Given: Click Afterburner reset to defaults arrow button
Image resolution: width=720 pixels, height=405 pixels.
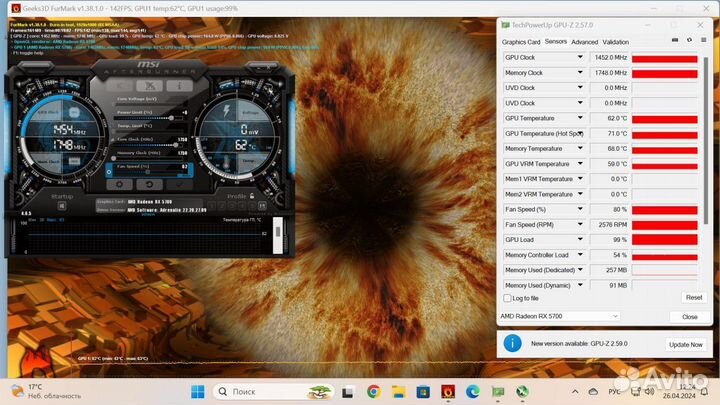Looking at the screenshot, I should [149, 184].
